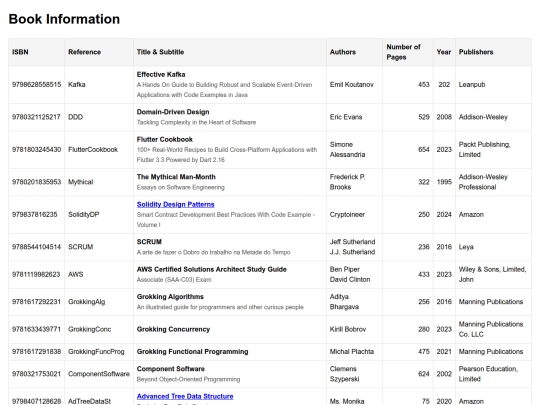Click author Clemens Szyperski
This screenshot has width=540, height=405.
[344, 374]
